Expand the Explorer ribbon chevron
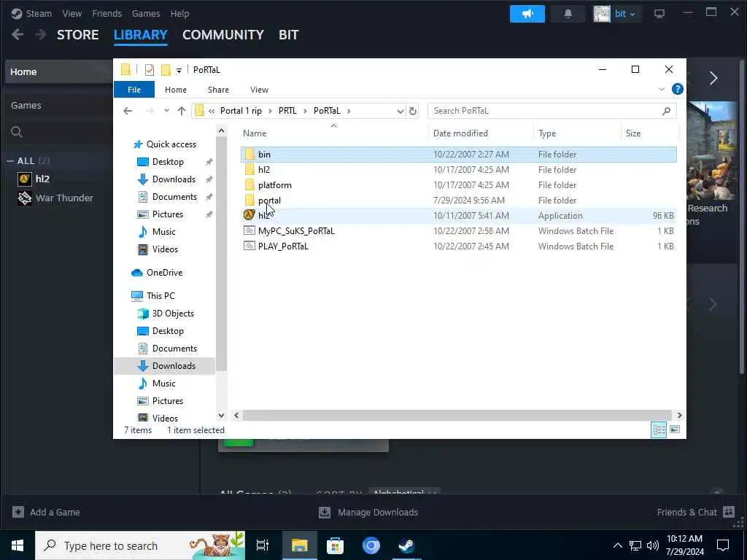Image resolution: width=747 pixels, height=560 pixels. click(661, 89)
